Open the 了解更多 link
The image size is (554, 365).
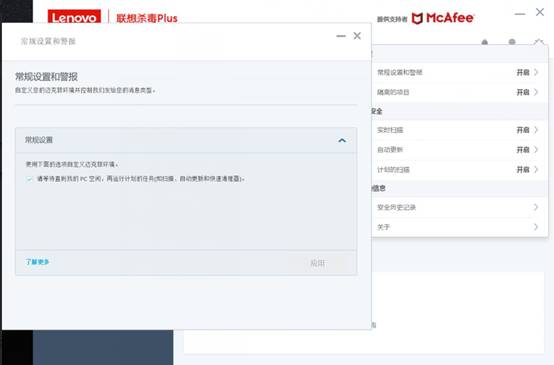click(x=37, y=262)
